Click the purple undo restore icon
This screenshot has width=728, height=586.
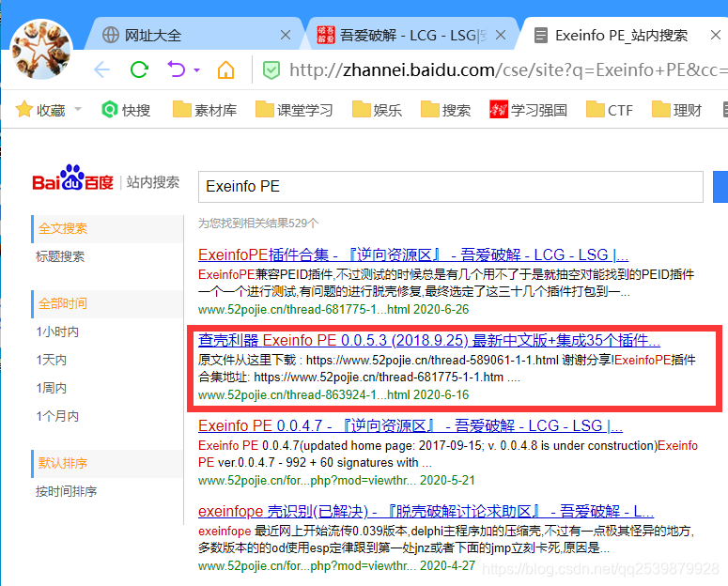(x=177, y=69)
